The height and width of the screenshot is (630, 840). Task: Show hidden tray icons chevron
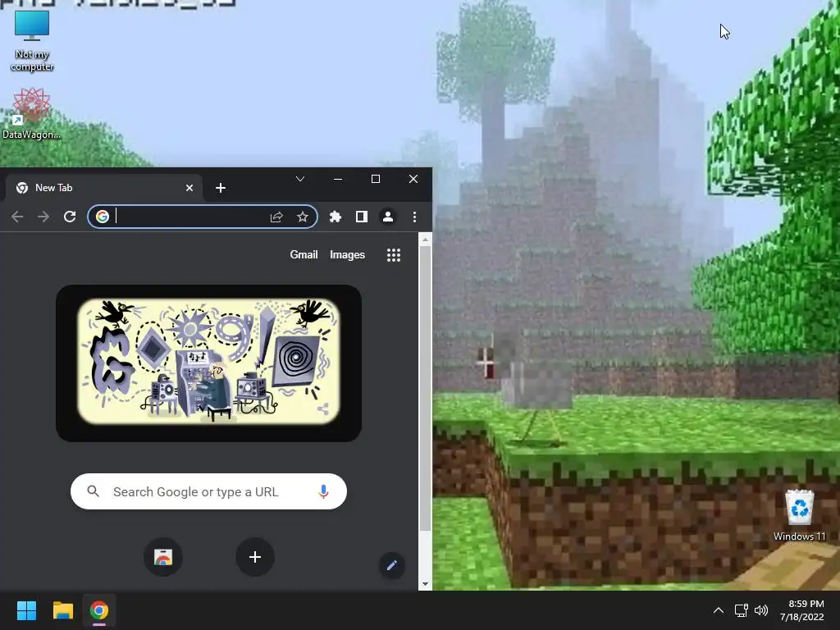tap(719, 610)
